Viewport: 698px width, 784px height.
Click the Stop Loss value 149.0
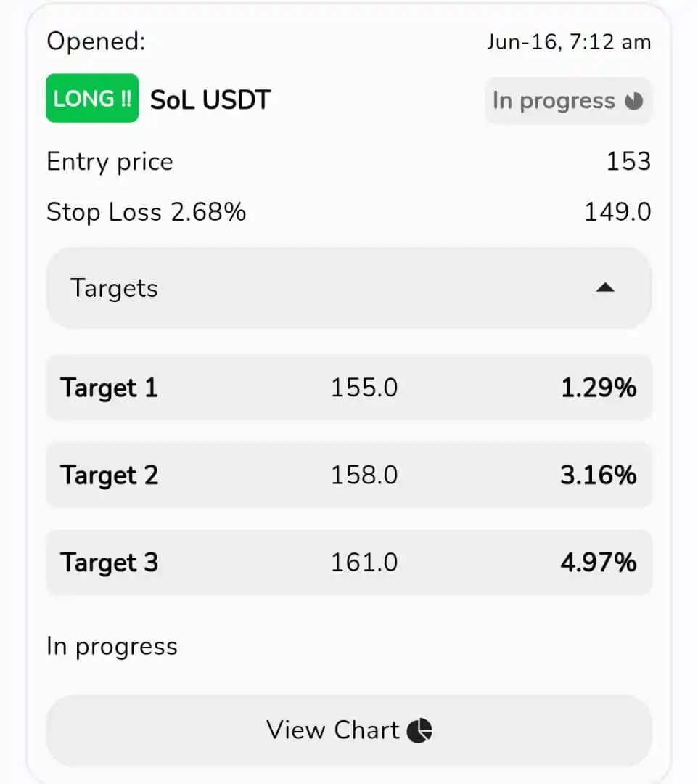coord(617,211)
